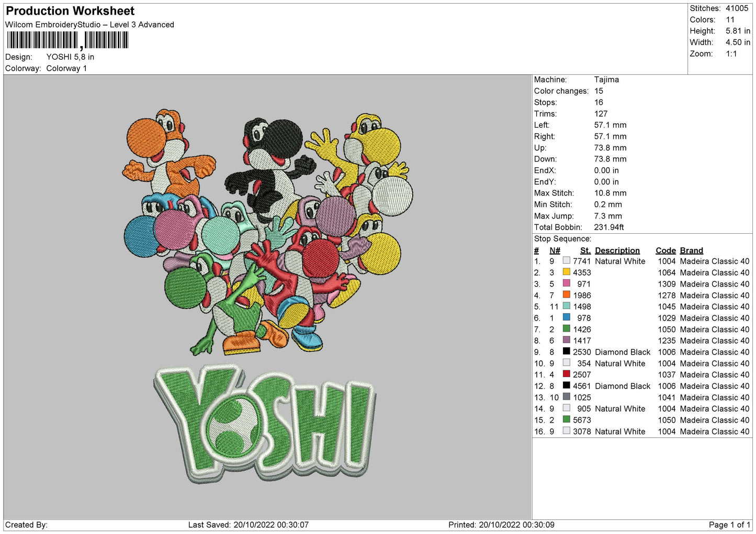
Task: Click code '1278' in stop 4
Action: [667, 296]
